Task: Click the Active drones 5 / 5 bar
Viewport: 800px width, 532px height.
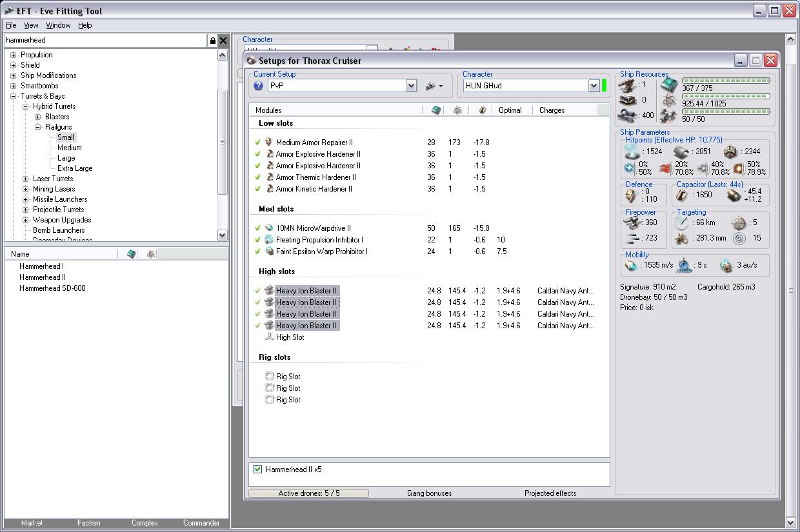Action: coord(308,493)
